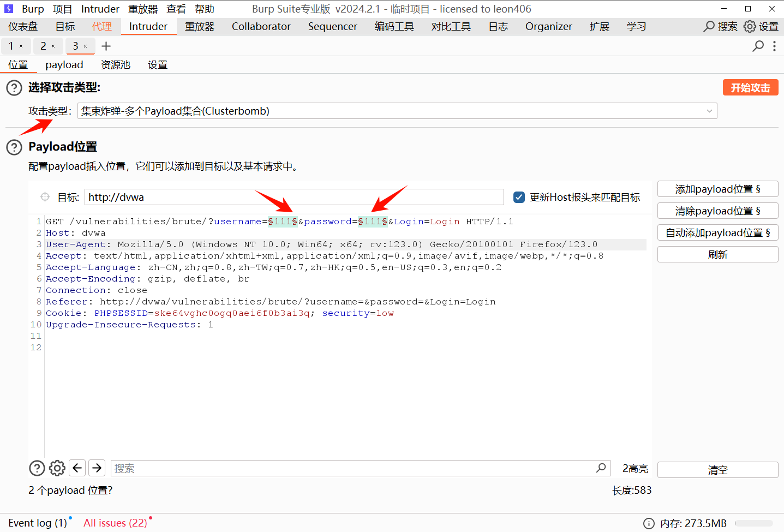Open the settings gear next to 设置

pyautogui.click(x=750, y=26)
